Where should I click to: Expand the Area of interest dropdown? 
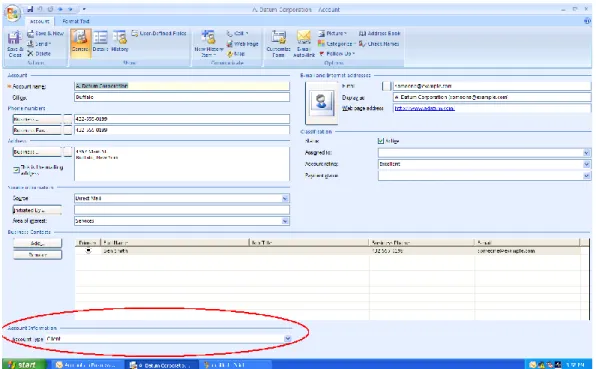(x=285, y=221)
